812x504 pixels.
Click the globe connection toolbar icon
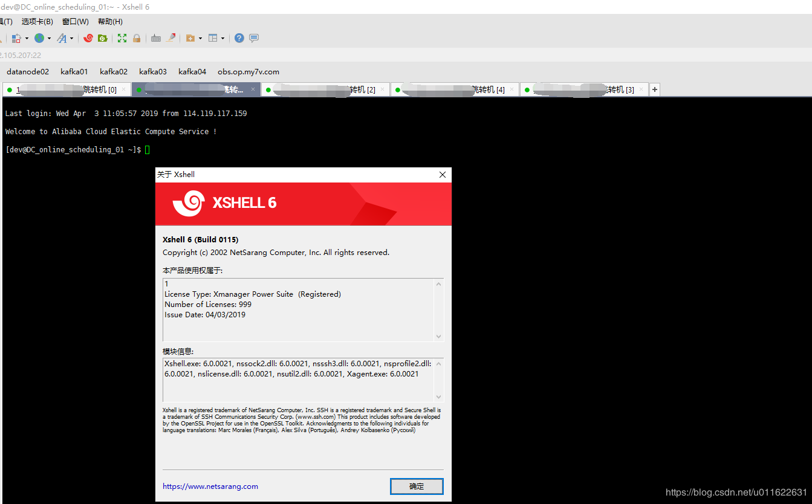click(39, 38)
